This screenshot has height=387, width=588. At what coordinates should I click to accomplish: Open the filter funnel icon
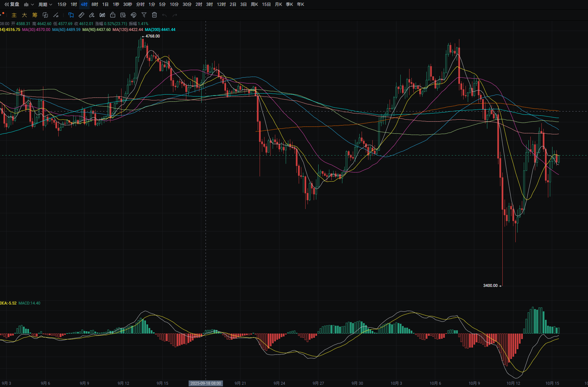pyautogui.click(x=144, y=15)
